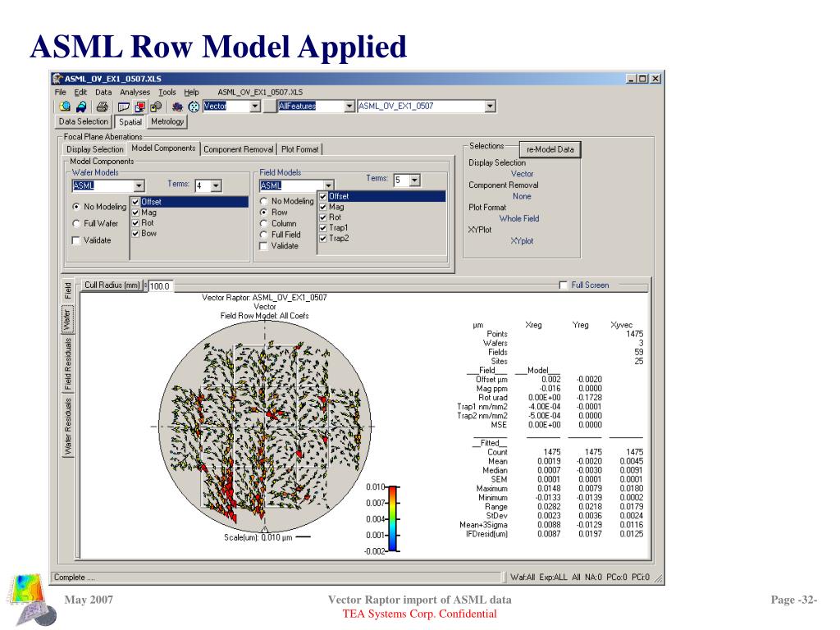The width and height of the screenshot is (840, 630).
Task: Click the gray overlapping windows toolbar icon
Action: point(156,106)
